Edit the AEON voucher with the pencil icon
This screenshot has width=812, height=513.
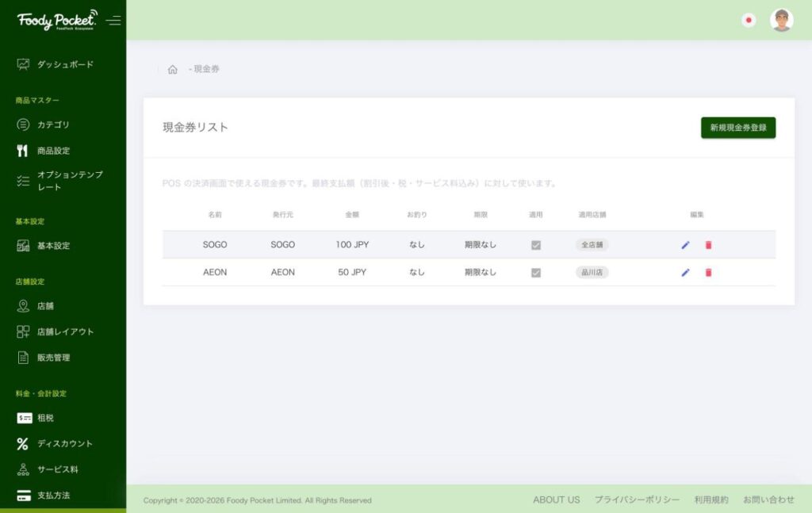685,272
